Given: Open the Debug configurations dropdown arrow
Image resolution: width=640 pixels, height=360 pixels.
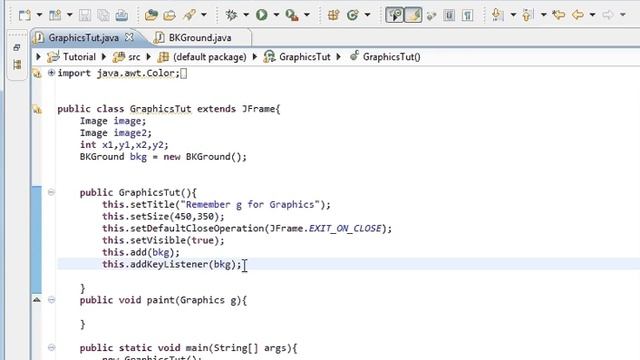Looking at the screenshot, I should (x=246, y=15).
